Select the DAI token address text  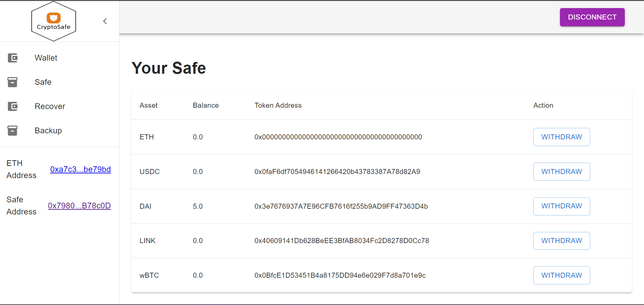coord(341,206)
